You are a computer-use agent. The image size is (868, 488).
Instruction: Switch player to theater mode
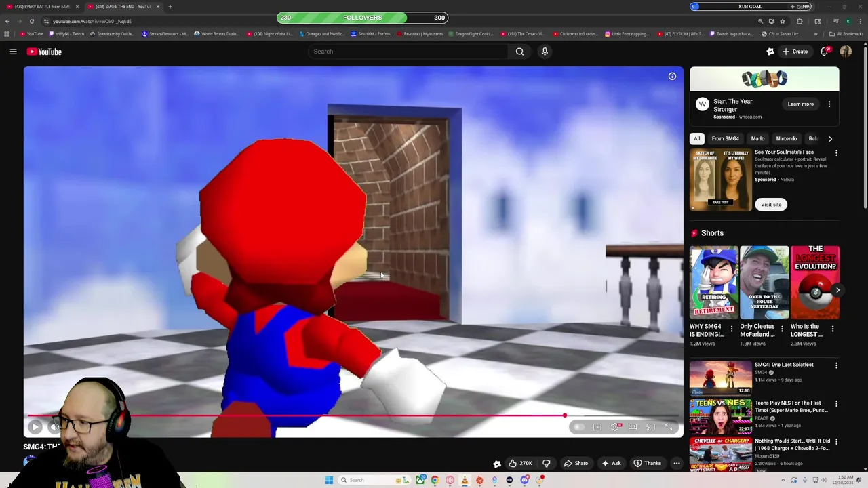click(x=633, y=427)
